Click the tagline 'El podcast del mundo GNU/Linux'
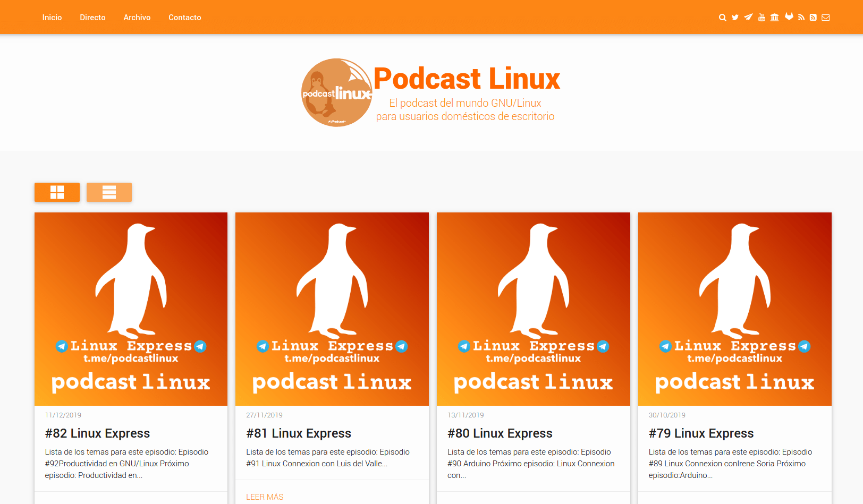 465,103
